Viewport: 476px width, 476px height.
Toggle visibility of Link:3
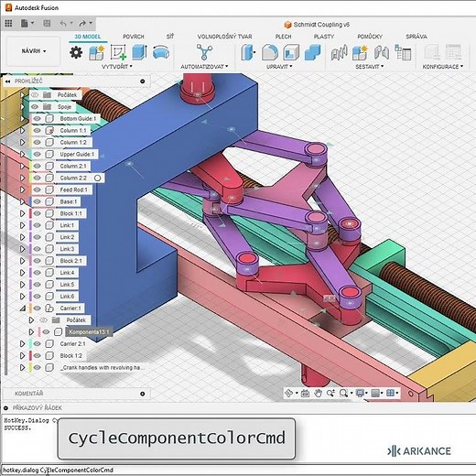coord(37,249)
